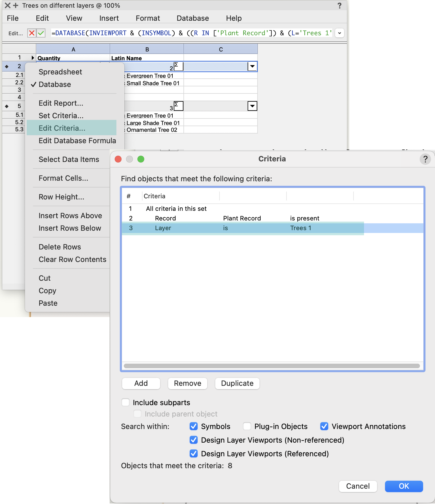Open the column C dropdown in row 5
This screenshot has height=504, width=435.
[x=252, y=106]
